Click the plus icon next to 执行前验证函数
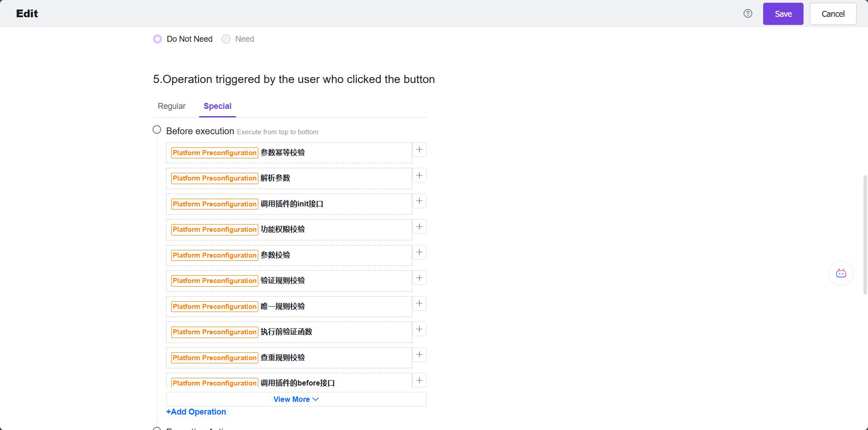Screen dimensions: 868x430 pos(419,328)
